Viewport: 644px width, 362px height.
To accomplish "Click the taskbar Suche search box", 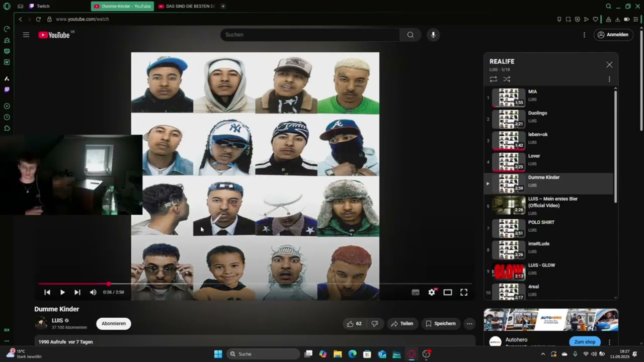I will pyautogui.click(x=264, y=354).
